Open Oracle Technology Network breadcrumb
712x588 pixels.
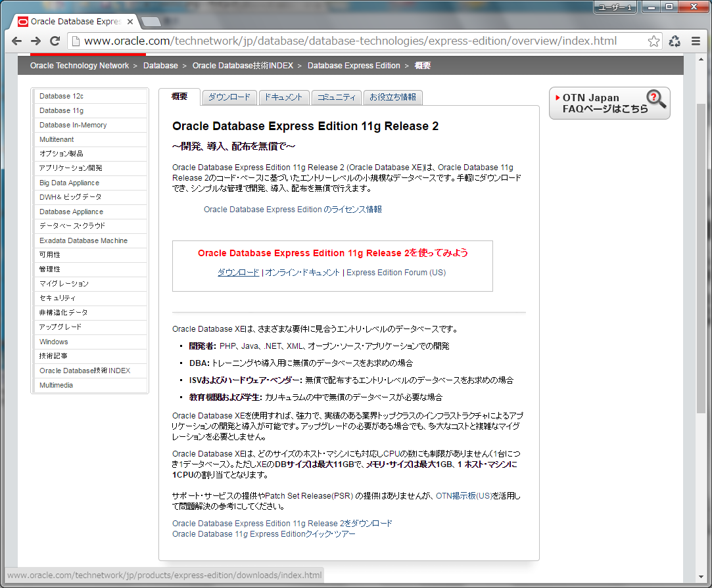point(80,66)
